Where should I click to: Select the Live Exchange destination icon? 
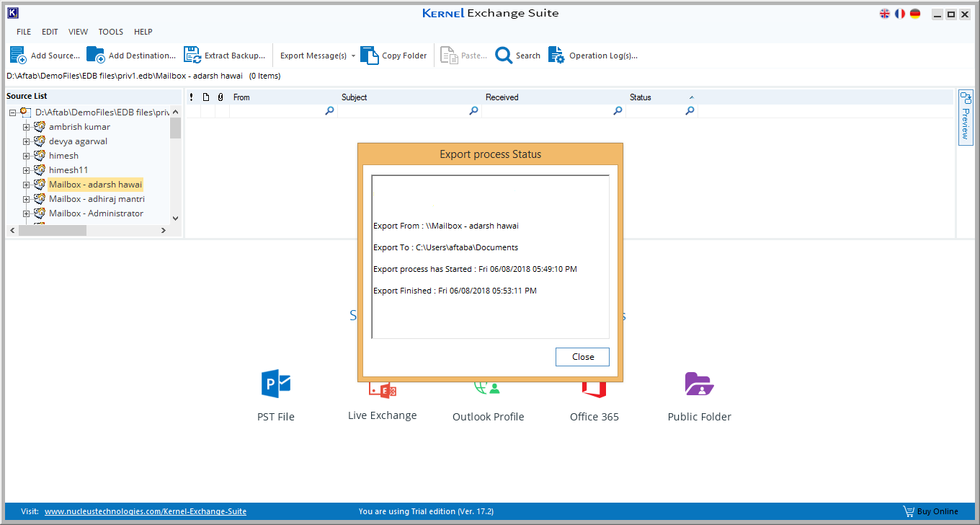pos(383,390)
